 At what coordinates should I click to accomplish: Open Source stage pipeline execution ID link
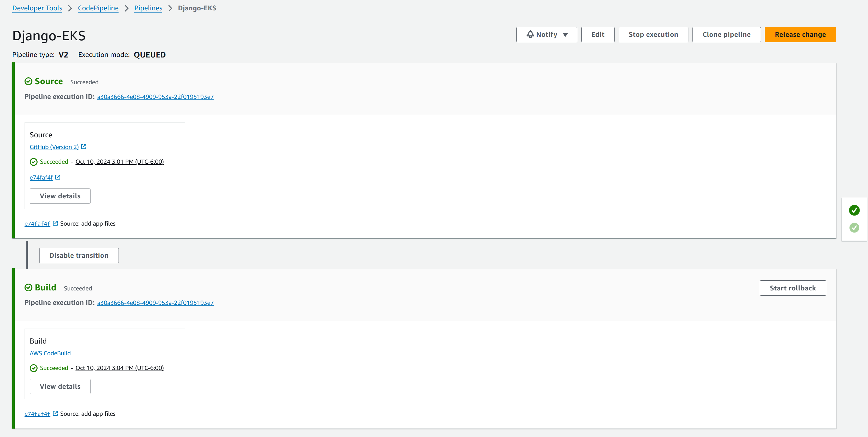tap(155, 97)
